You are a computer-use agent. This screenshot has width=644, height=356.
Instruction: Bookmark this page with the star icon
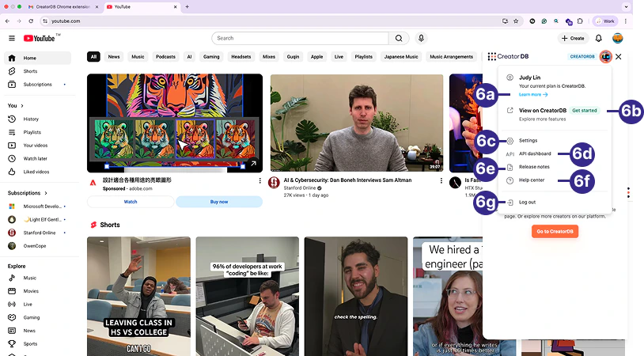coord(516,21)
